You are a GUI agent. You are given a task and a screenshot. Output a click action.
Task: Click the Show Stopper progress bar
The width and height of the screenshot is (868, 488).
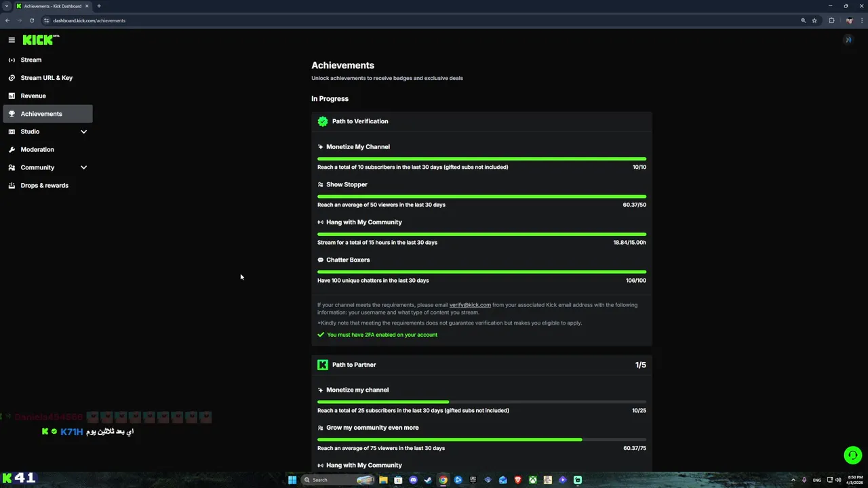coord(481,197)
